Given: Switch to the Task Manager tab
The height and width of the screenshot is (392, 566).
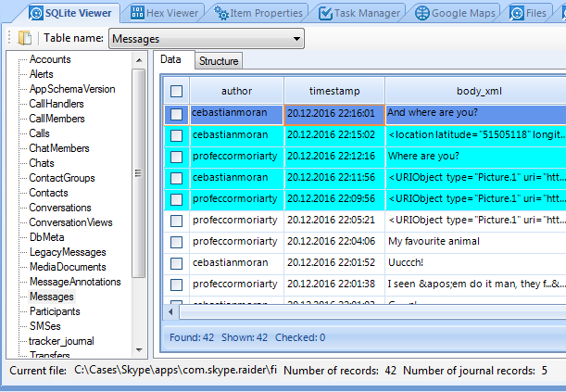Looking at the screenshot, I should coord(359,13).
